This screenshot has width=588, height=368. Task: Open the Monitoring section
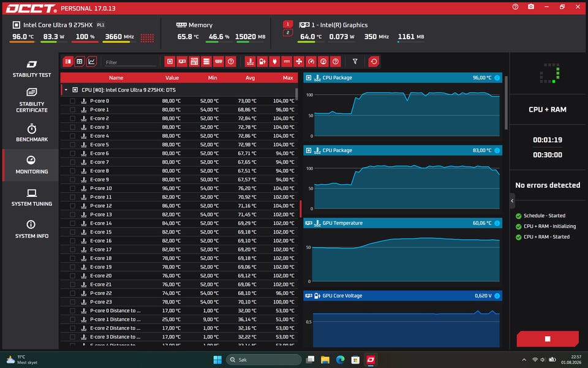click(31, 165)
